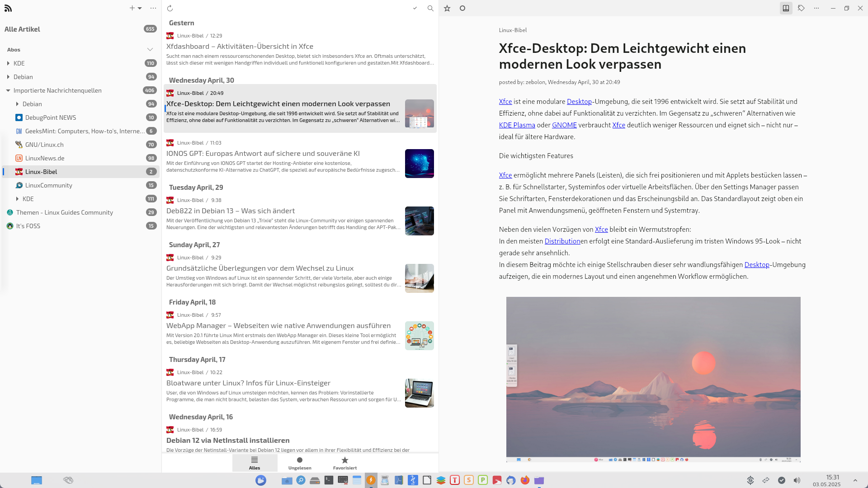Collapse Importierte Nachrichtenquellen folder
868x488 pixels.
tap(8, 90)
